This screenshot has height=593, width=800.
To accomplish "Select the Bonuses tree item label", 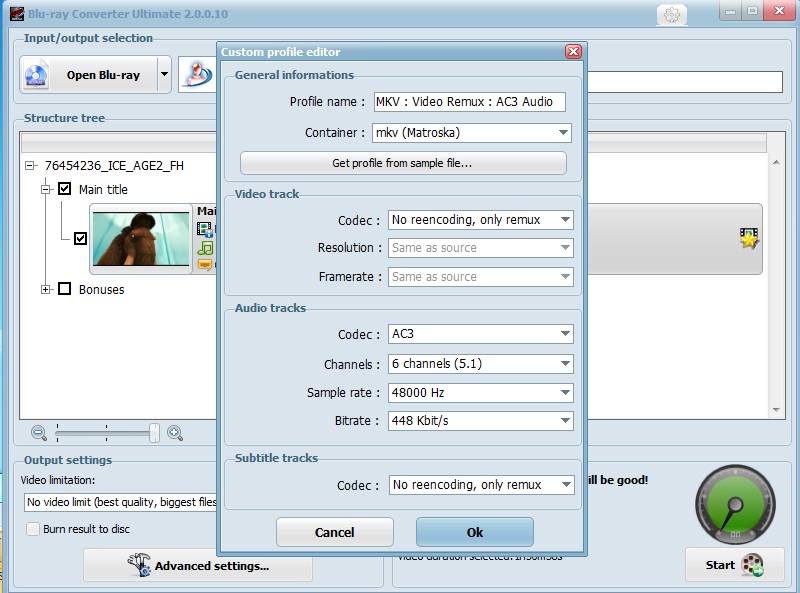I will pos(102,289).
